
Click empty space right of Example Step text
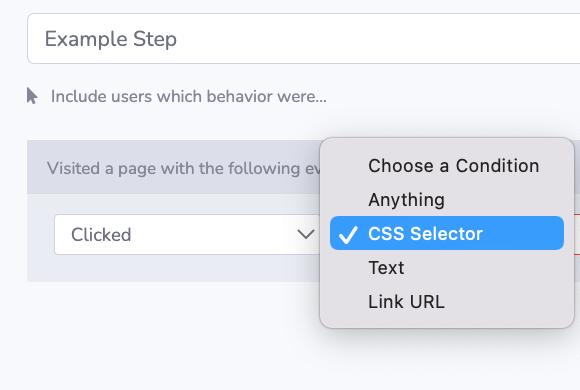coord(370,38)
